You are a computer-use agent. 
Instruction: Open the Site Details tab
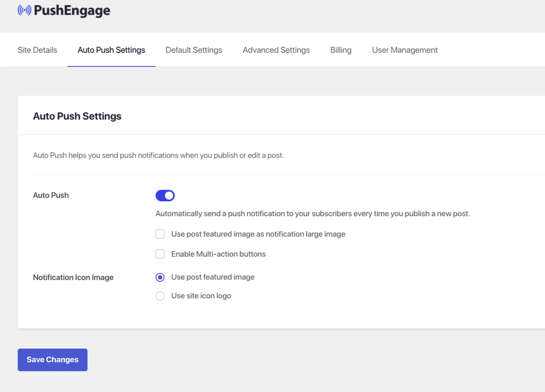(37, 50)
